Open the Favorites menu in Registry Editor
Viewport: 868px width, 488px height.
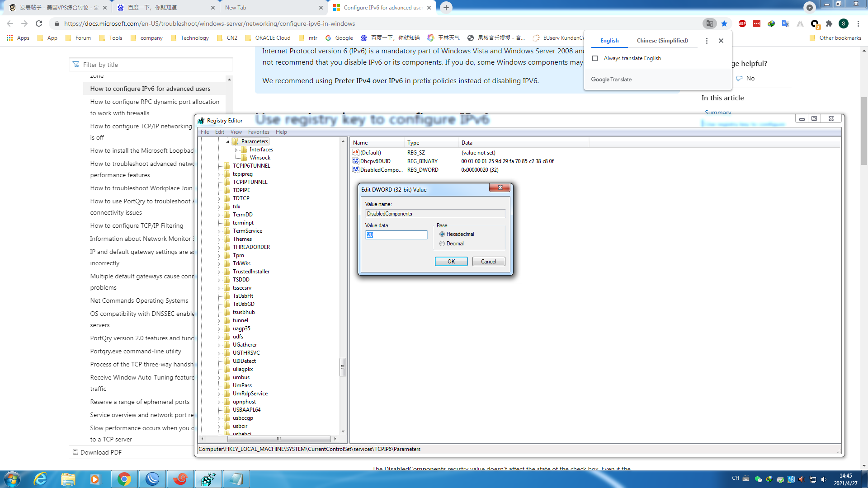tap(258, 132)
